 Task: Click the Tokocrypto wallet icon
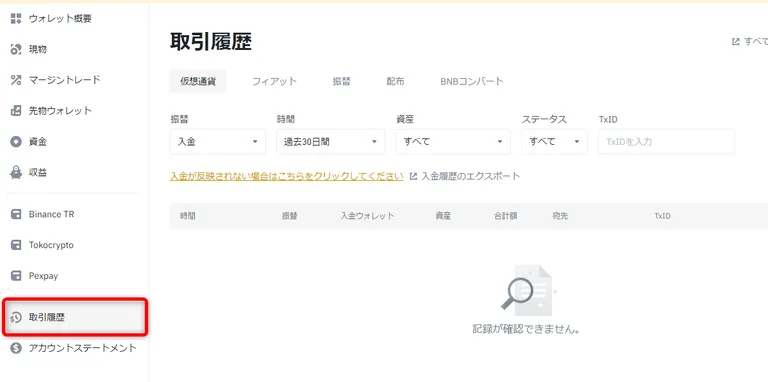[x=16, y=245]
